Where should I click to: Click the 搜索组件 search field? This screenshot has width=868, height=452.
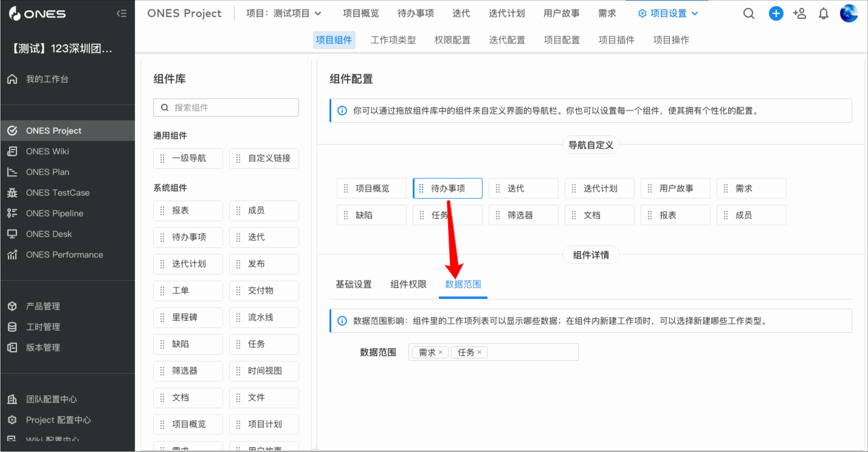(226, 108)
